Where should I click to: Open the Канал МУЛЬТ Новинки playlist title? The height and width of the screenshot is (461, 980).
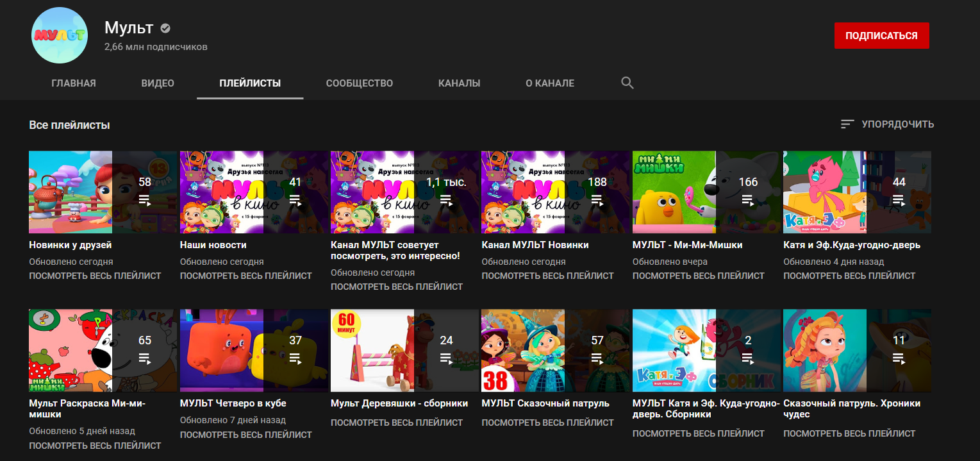coord(535,245)
